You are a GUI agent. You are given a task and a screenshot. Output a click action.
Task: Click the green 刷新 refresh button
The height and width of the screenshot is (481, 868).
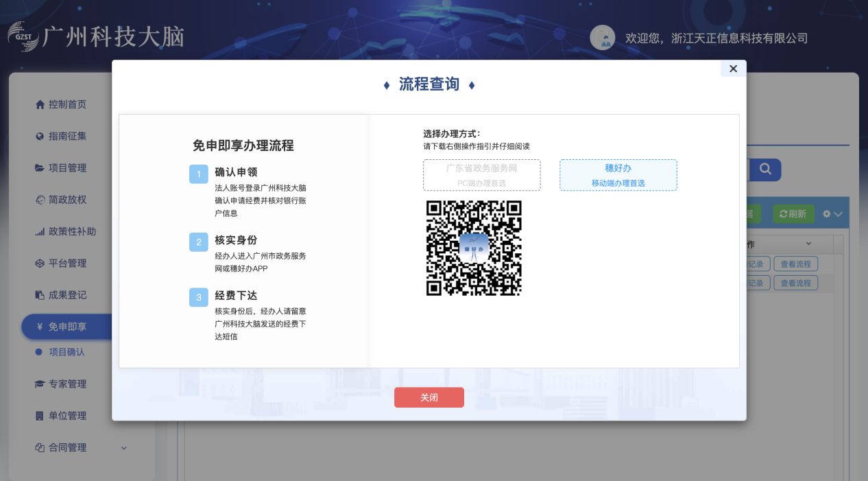click(x=793, y=214)
